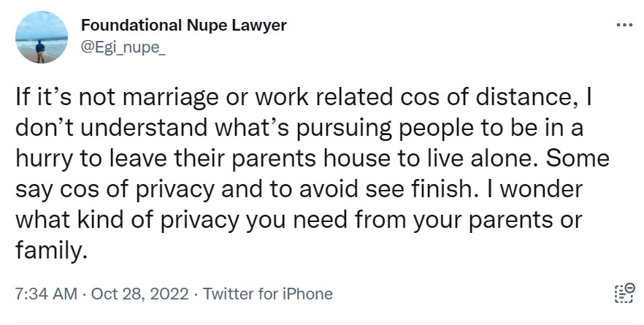Open the Twitter for iPhone source link
The height and width of the screenshot is (325, 644).
[x=267, y=294]
